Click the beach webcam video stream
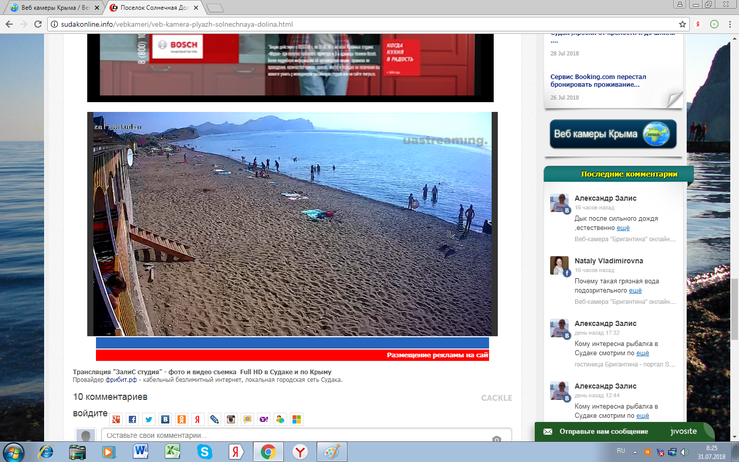The image size is (739, 462). (290, 223)
